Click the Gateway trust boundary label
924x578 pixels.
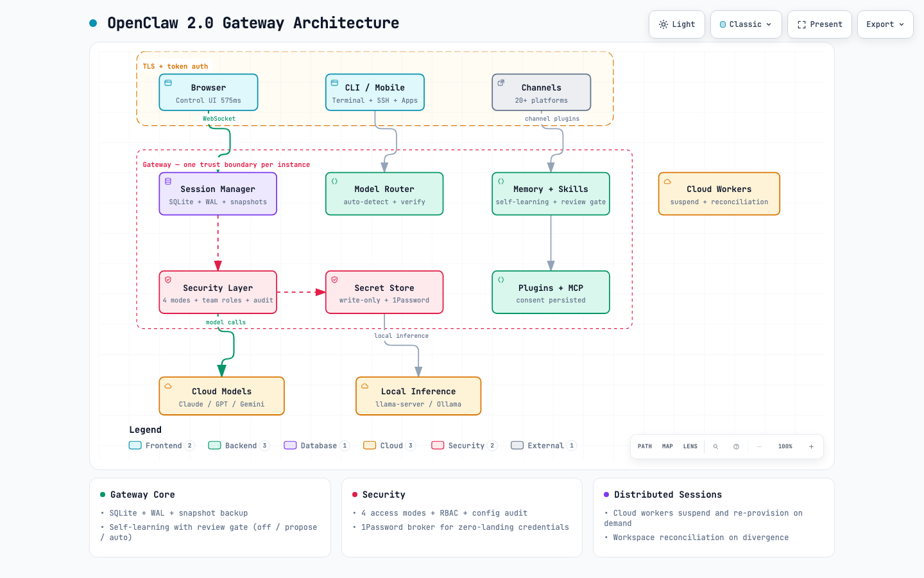(x=227, y=165)
